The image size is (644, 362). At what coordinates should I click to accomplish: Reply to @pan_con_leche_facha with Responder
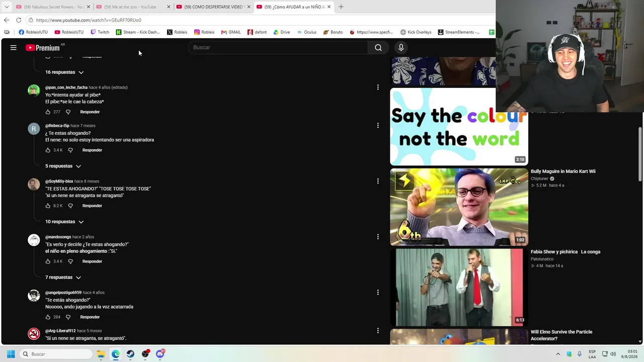(90, 112)
